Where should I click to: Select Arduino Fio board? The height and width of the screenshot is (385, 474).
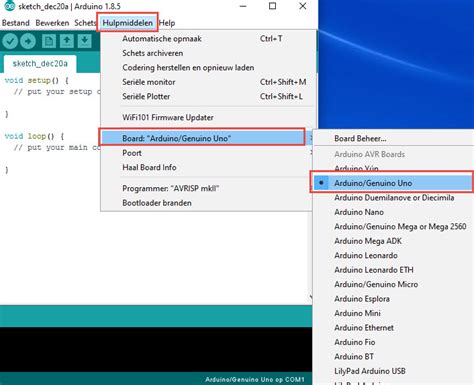click(x=393, y=342)
